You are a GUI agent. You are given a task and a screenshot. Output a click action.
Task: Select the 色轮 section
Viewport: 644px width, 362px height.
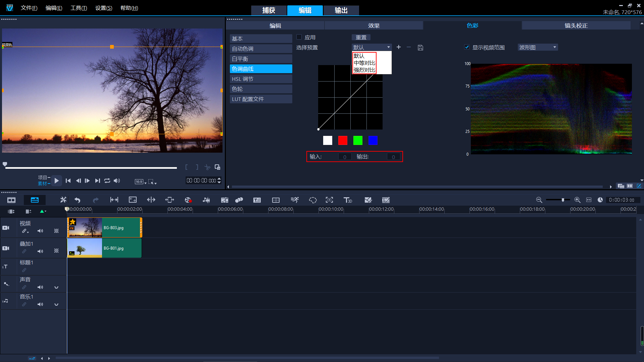261,89
